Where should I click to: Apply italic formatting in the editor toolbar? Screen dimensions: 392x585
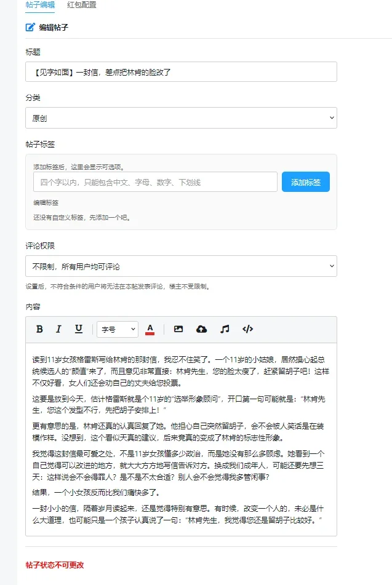58,329
